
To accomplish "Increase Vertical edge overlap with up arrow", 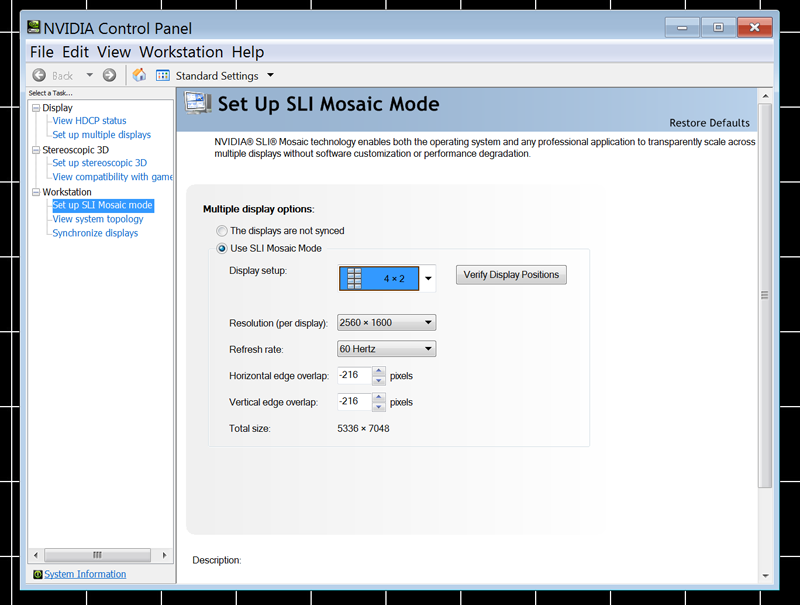I will pos(379,397).
